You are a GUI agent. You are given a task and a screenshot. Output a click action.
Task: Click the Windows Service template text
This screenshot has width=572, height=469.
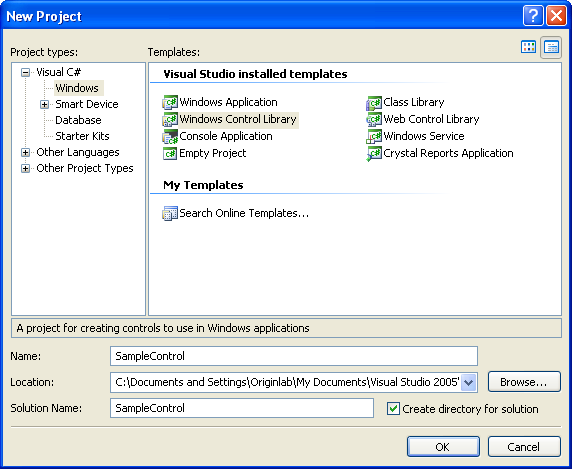click(x=424, y=136)
